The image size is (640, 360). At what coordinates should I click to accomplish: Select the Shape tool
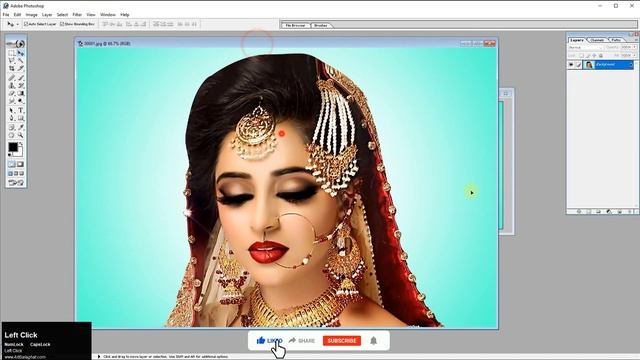pyautogui.click(x=20, y=118)
